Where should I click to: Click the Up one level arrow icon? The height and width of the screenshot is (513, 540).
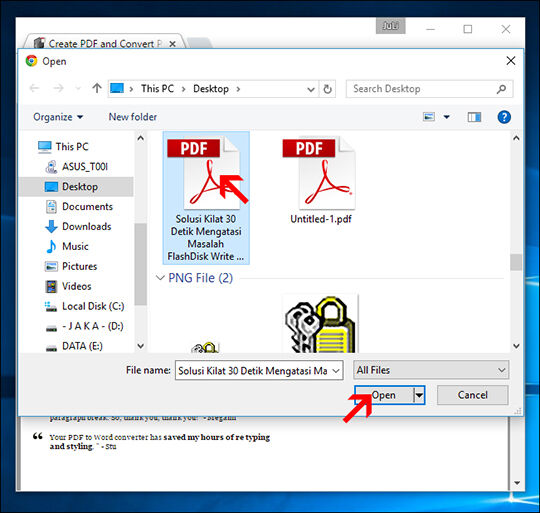97,88
